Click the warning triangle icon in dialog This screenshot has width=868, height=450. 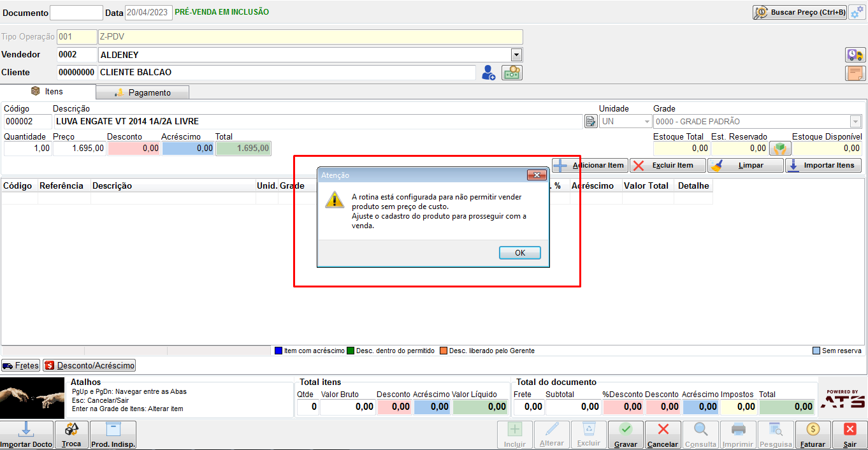(335, 199)
